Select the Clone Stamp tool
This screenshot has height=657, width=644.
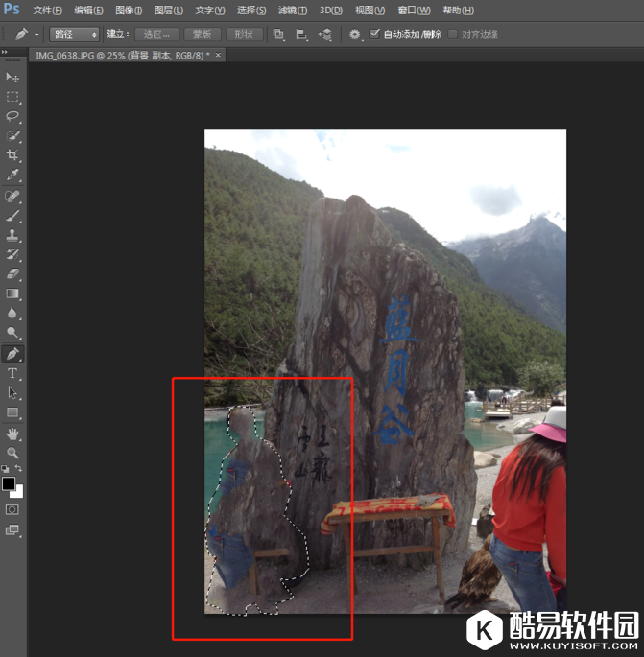pos(12,235)
